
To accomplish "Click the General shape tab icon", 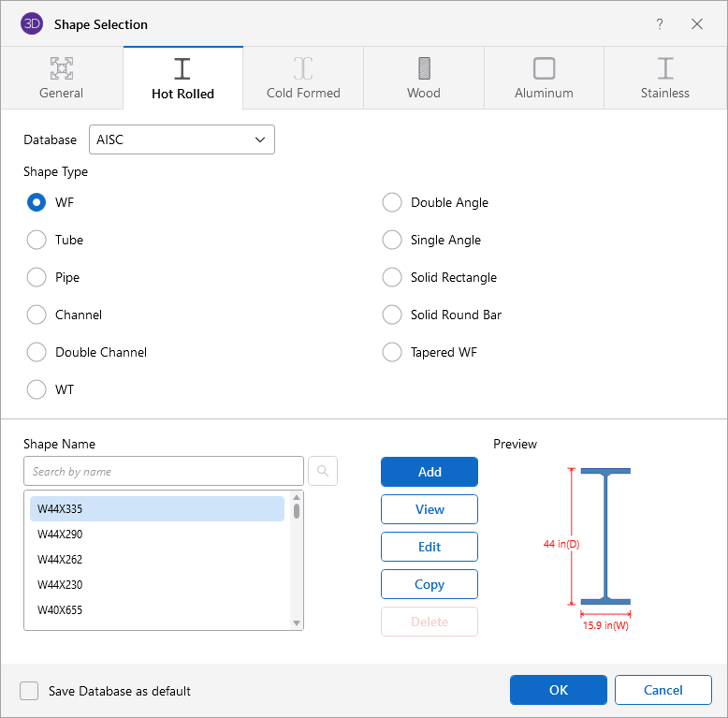I will [62, 68].
